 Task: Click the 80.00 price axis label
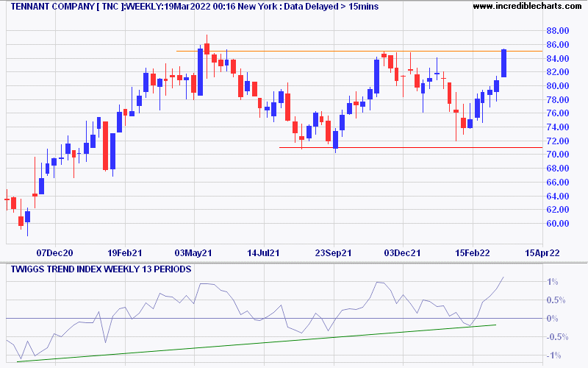click(x=557, y=86)
